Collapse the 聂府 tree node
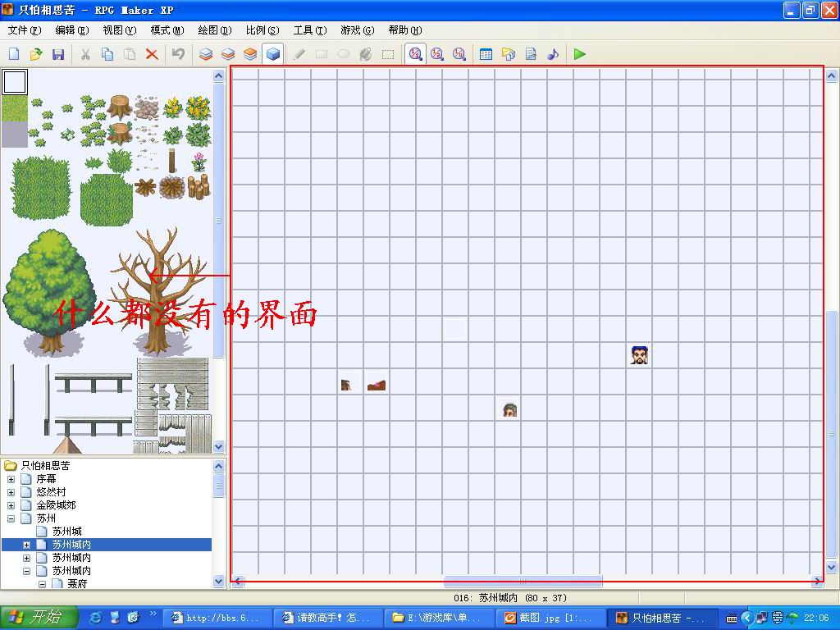The height and width of the screenshot is (630, 840). [x=43, y=584]
